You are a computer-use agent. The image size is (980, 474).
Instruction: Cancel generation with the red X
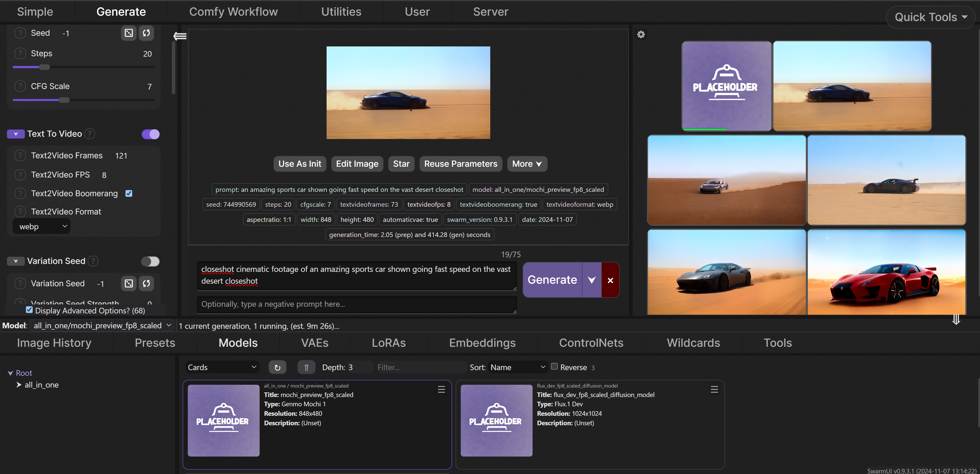(610, 280)
